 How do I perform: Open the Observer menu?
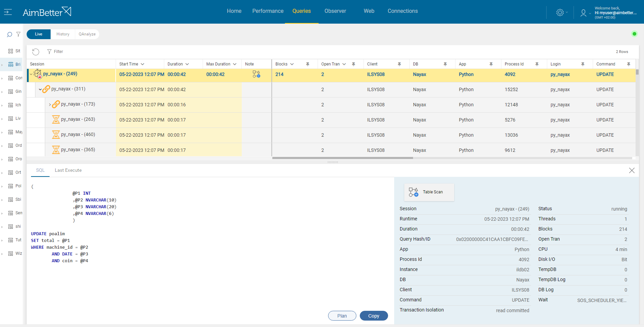point(335,11)
